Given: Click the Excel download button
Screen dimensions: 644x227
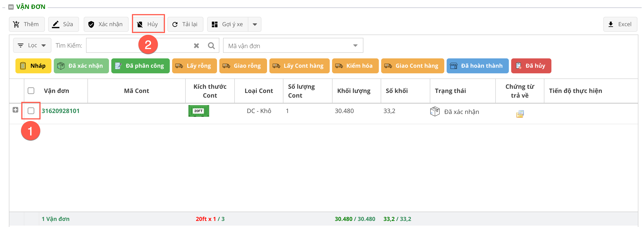Looking at the screenshot, I should [x=620, y=24].
